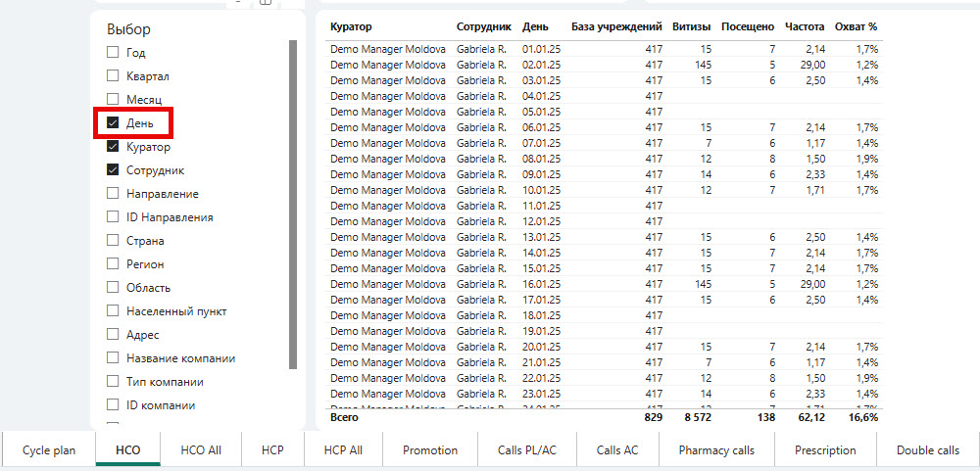980x471 pixels.
Task: Select the 16.01.25 date cell
Action: [x=541, y=284]
